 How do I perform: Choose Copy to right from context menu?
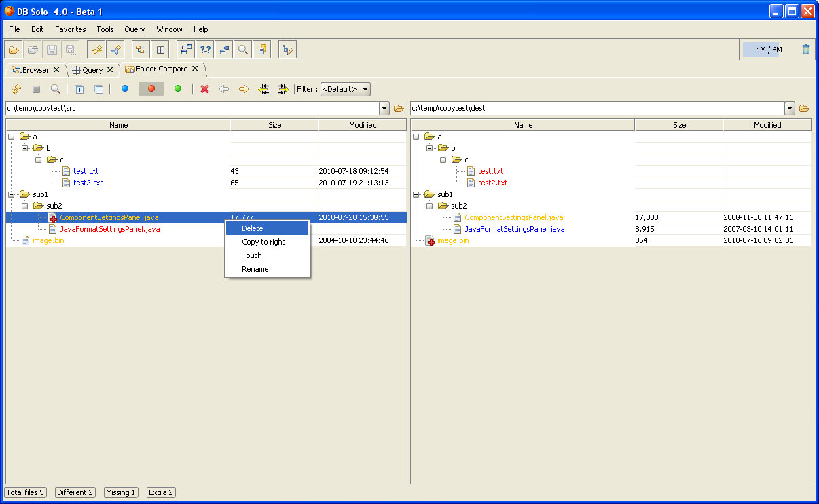[x=267, y=242]
